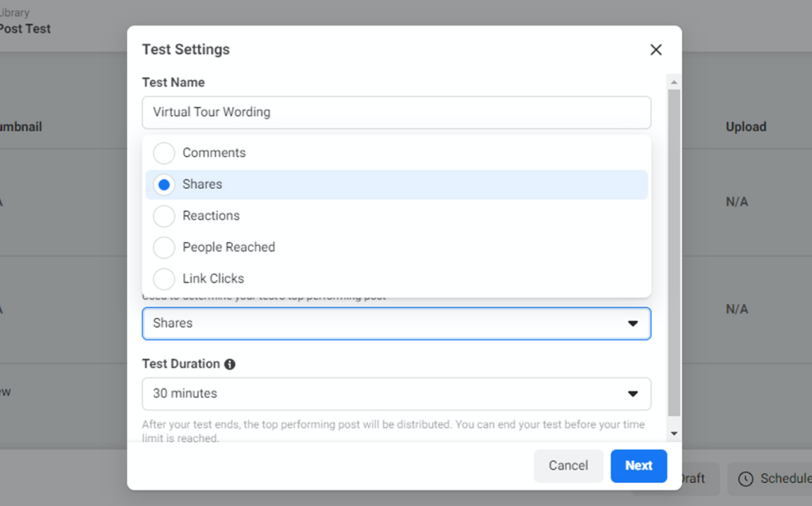Screen dimensions: 812x506
Task: Click the Schedule button
Action: coord(773,479)
